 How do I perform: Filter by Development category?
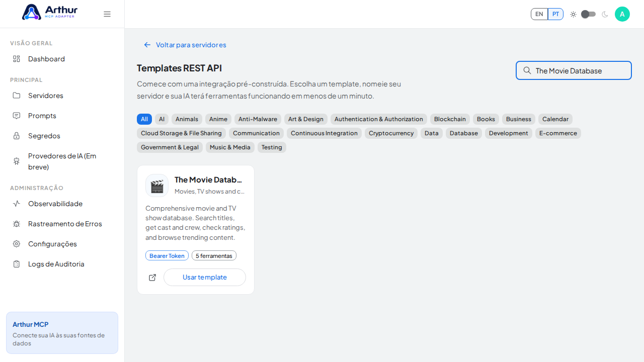(509, 133)
